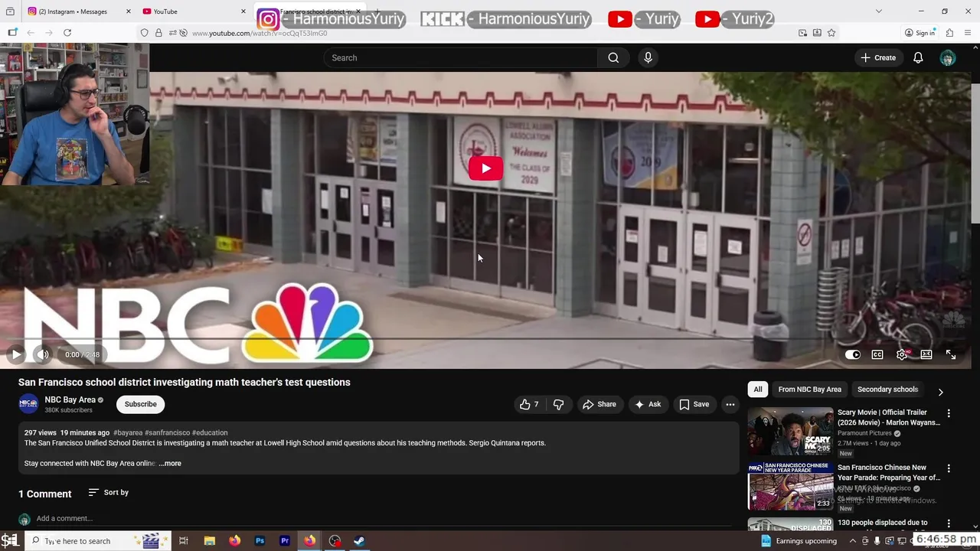Viewport: 980px width, 551px height.
Task: Open the account avatar menu
Action: click(948, 57)
